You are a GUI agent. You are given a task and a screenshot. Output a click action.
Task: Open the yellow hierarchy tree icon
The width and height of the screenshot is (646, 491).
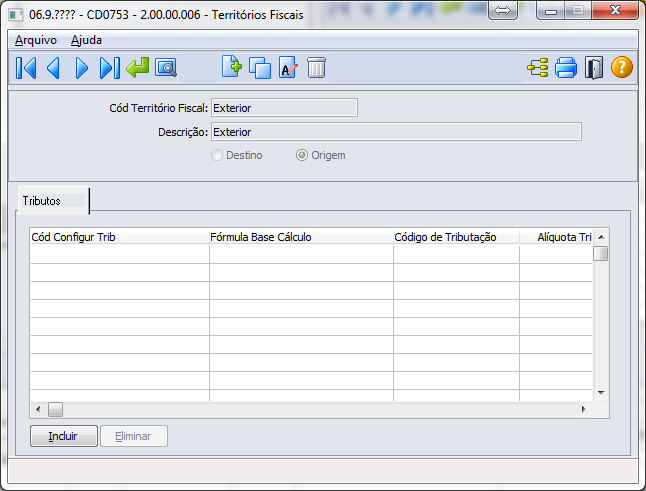538,68
